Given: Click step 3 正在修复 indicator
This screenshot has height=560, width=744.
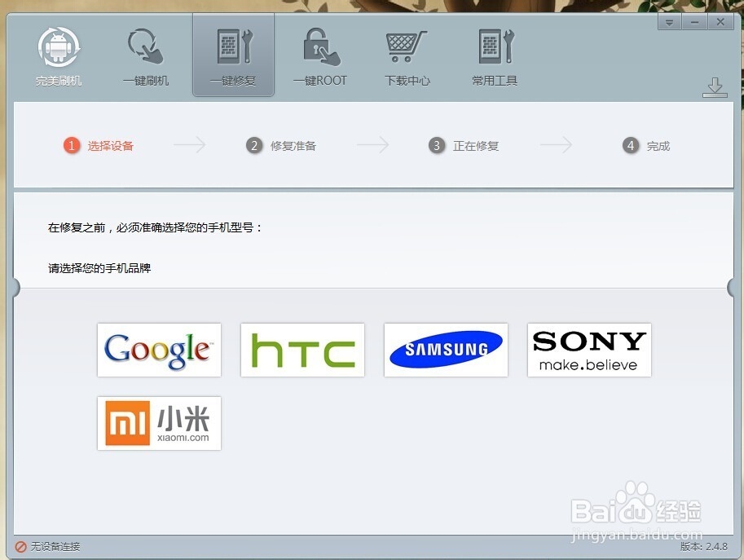Looking at the screenshot, I should tap(464, 146).
